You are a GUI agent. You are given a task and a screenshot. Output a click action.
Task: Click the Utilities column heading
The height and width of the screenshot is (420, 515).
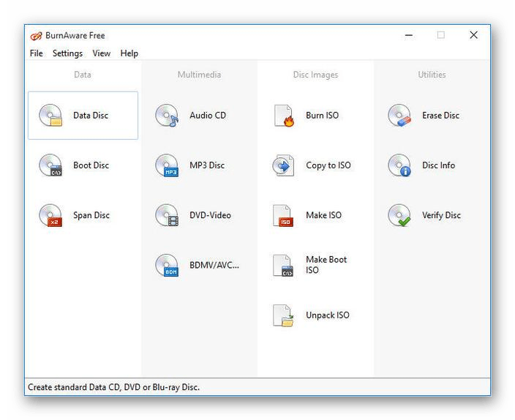tap(432, 75)
